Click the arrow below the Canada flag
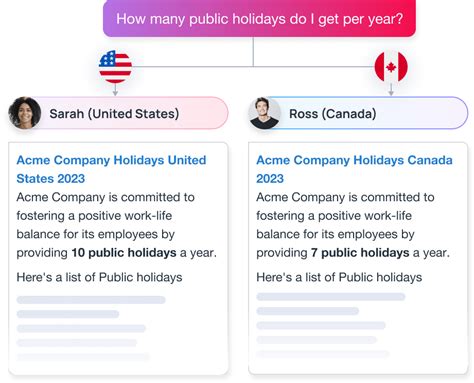The height and width of the screenshot is (383, 474). coord(391,90)
